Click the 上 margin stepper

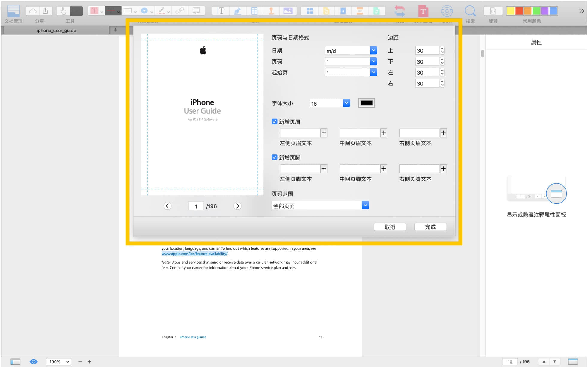[442, 50]
